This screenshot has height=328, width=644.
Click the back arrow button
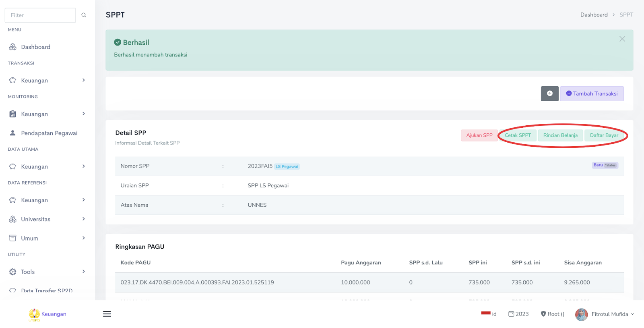pyautogui.click(x=550, y=93)
